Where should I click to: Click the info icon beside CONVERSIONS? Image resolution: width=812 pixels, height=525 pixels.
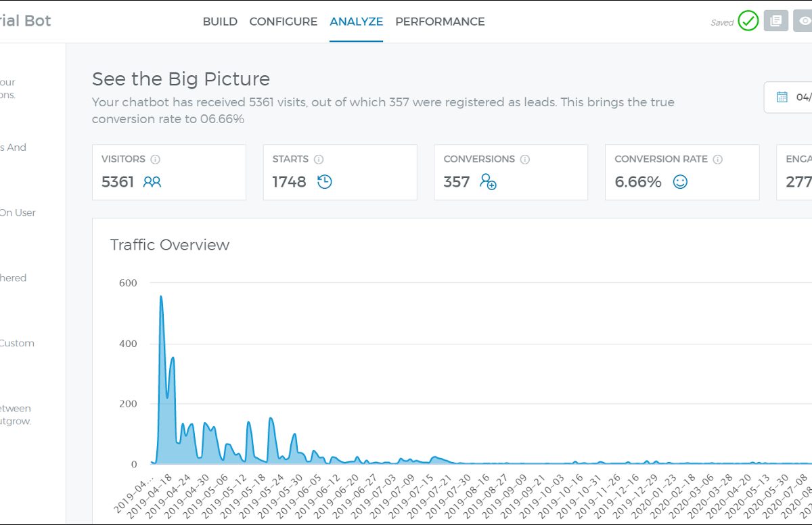coord(525,160)
